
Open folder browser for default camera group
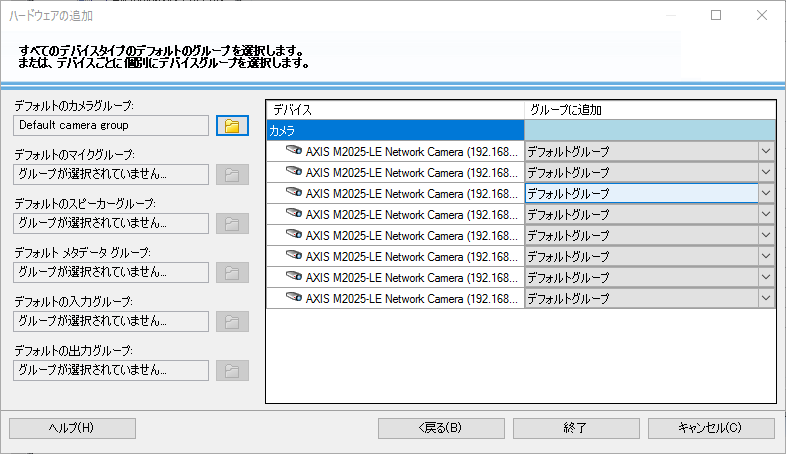click(x=232, y=125)
